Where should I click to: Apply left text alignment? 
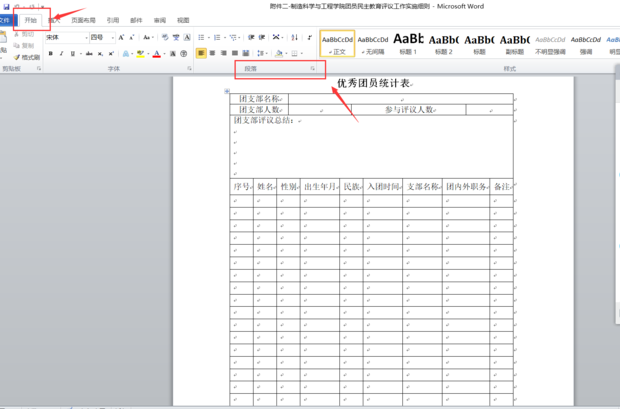pyautogui.click(x=201, y=53)
